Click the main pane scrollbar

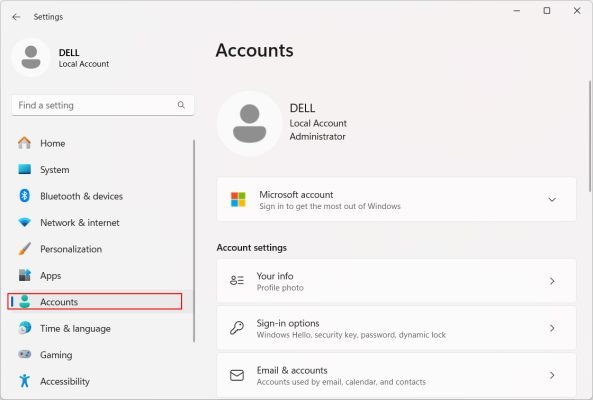[589, 136]
